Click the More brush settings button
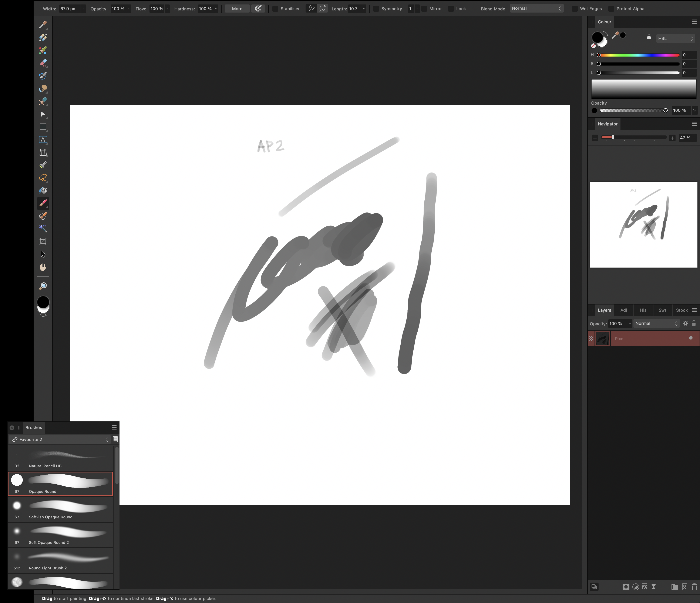The height and width of the screenshot is (603, 700). coord(237,9)
